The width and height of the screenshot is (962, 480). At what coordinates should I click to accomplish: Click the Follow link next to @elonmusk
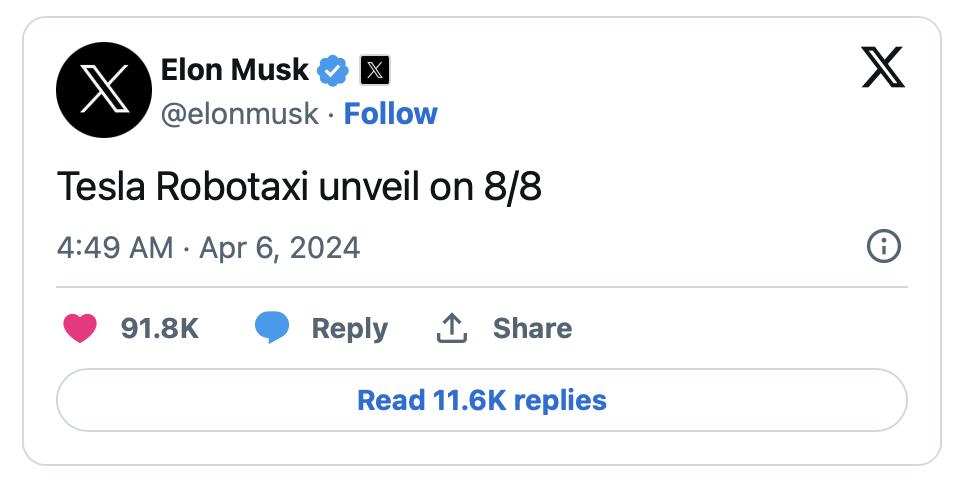(390, 114)
